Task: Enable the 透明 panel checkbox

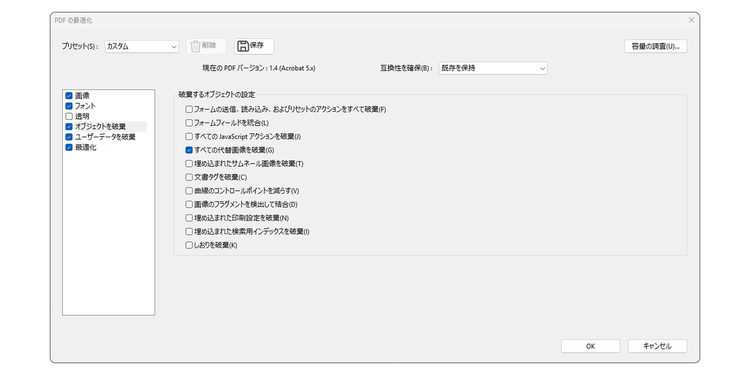Action: click(69, 116)
